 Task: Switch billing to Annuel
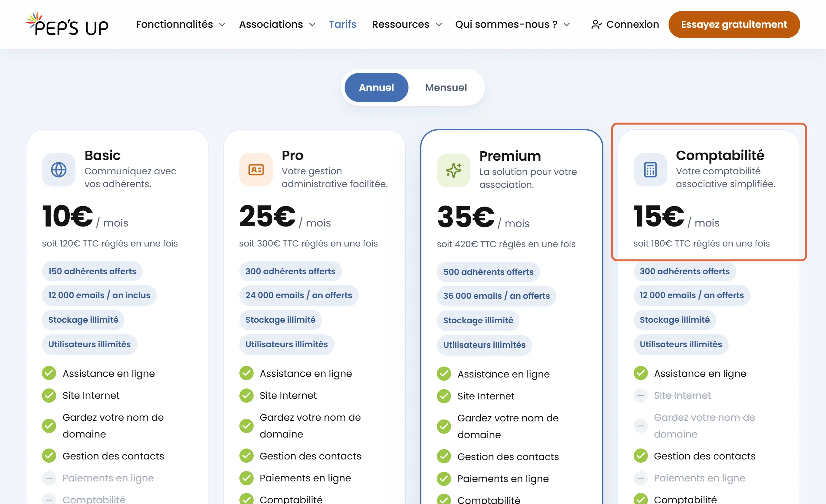(376, 87)
